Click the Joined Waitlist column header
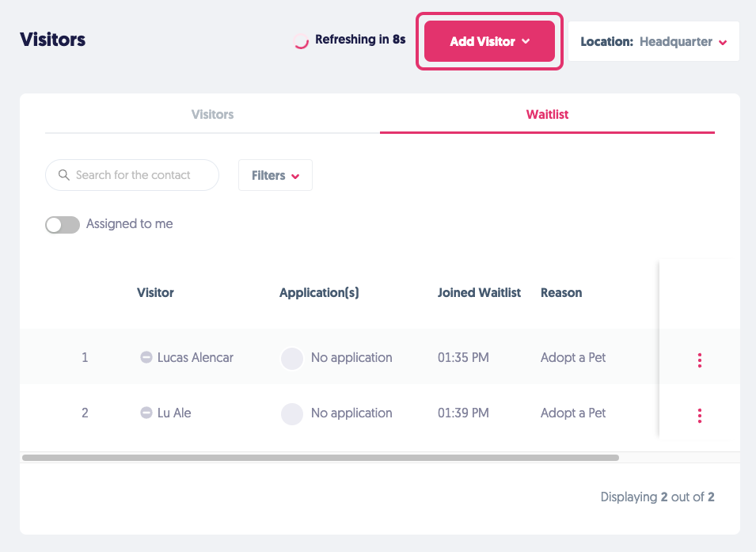 pyautogui.click(x=479, y=292)
